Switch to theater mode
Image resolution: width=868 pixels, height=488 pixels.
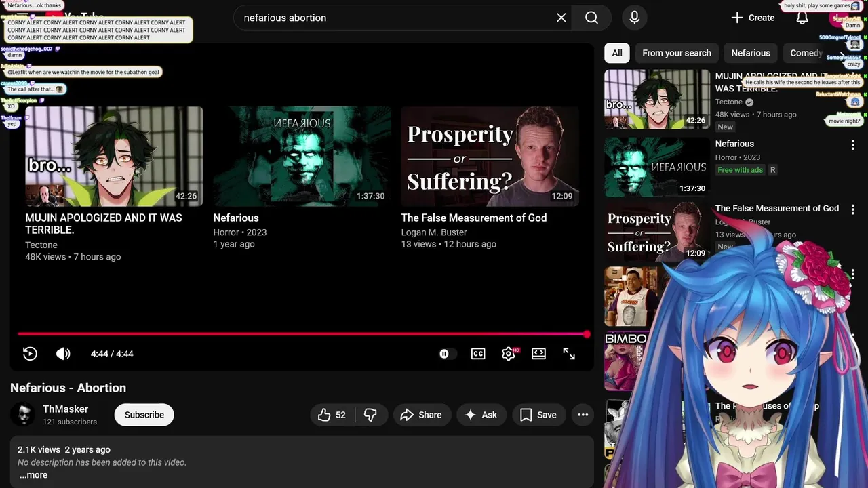coord(538,354)
